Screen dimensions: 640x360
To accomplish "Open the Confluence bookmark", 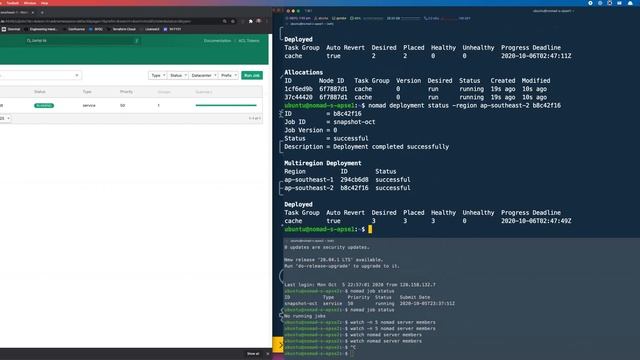I will coord(75,29).
